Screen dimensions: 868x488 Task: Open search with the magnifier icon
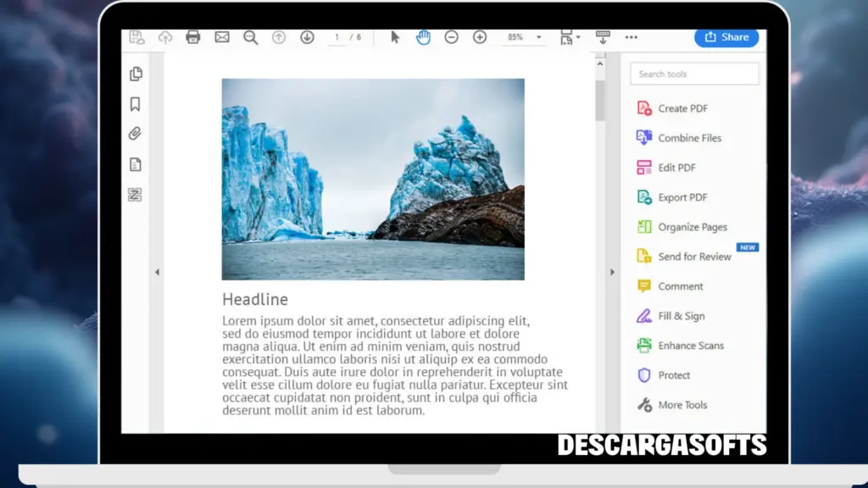tap(249, 37)
